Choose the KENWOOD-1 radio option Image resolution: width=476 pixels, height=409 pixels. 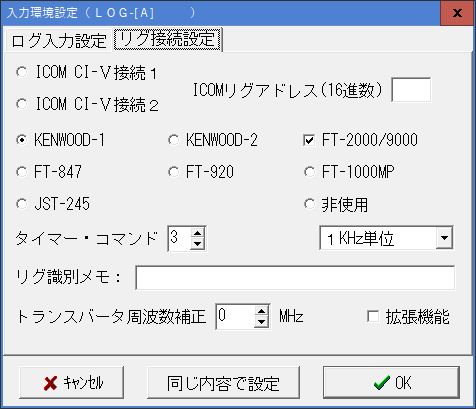tap(22, 140)
